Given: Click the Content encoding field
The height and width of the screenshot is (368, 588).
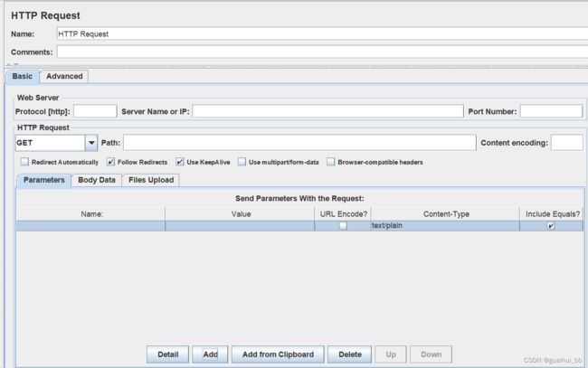Looking at the screenshot, I should click(x=567, y=143).
